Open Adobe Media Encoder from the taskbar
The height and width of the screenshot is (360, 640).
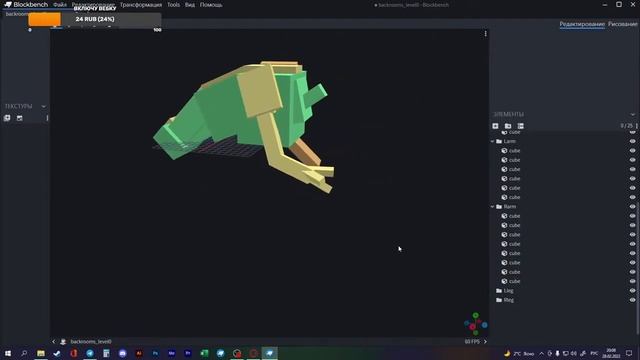(x=171, y=353)
